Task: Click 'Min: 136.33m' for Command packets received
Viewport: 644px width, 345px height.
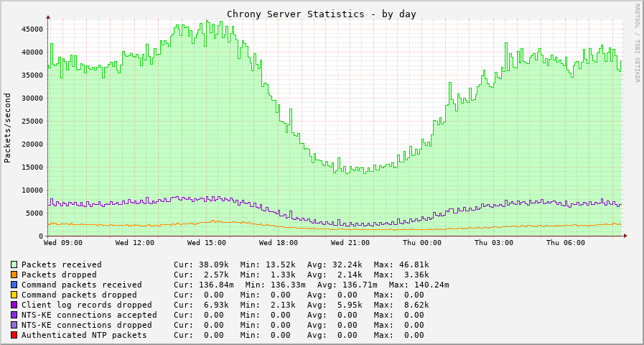Action: tap(275, 285)
